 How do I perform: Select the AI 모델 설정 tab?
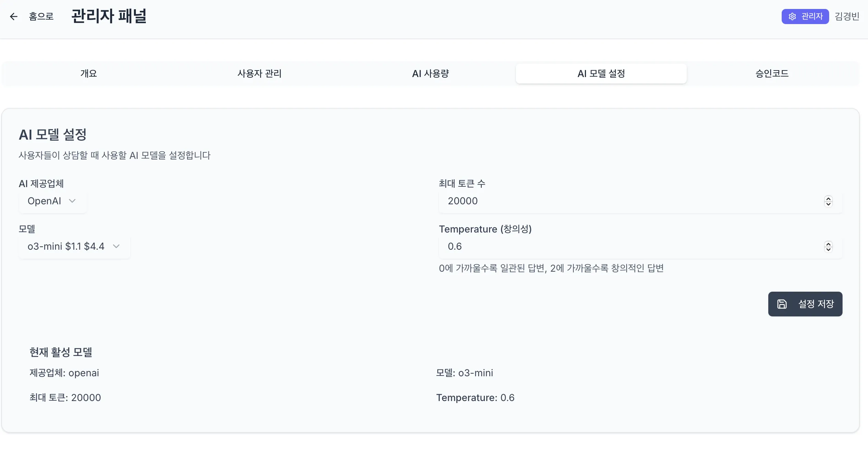601,74
